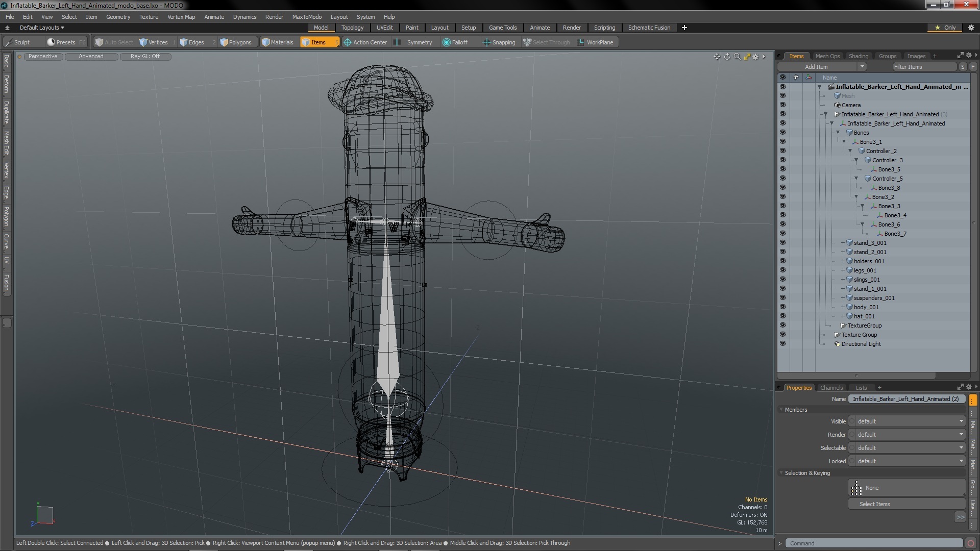The height and width of the screenshot is (551, 980).
Task: Click the Perspective view button
Action: click(x=43, y=57)
